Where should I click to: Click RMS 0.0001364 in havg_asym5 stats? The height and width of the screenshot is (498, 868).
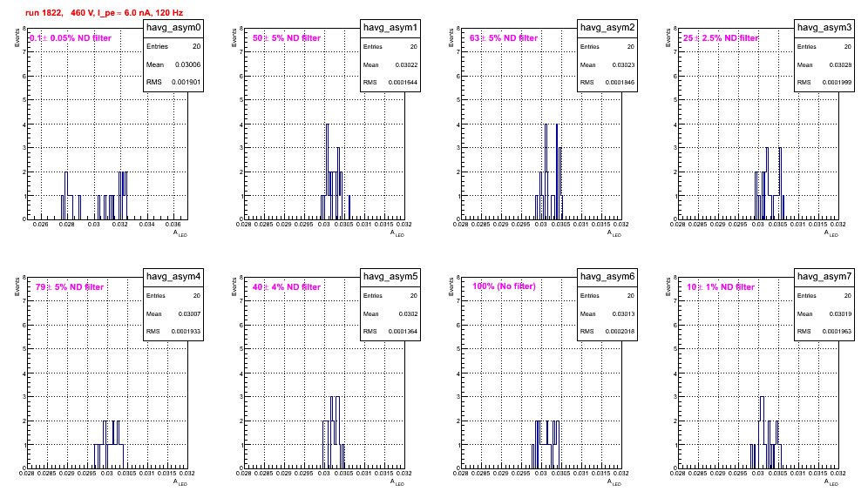point(390,332)
